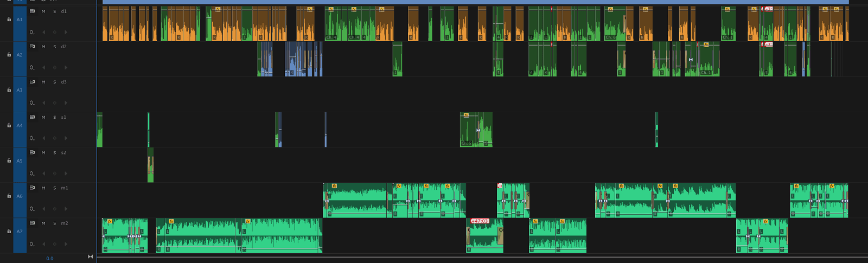
Task: Toggle the track lock on A1
Action: [9, 20]
